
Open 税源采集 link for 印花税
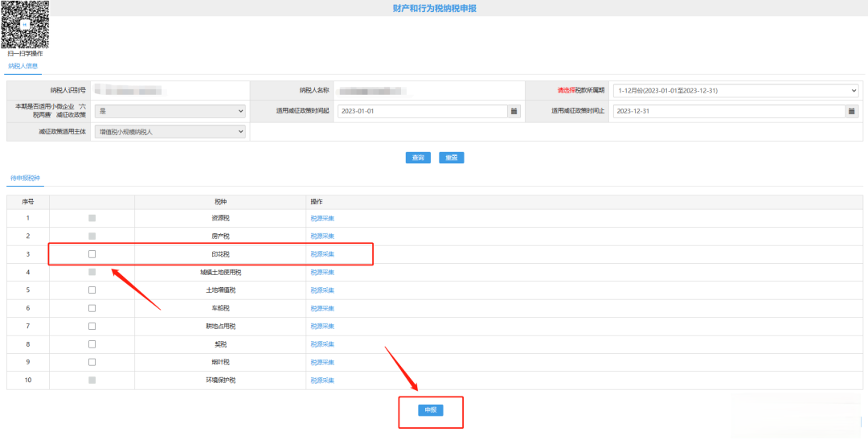click(322, 254)
